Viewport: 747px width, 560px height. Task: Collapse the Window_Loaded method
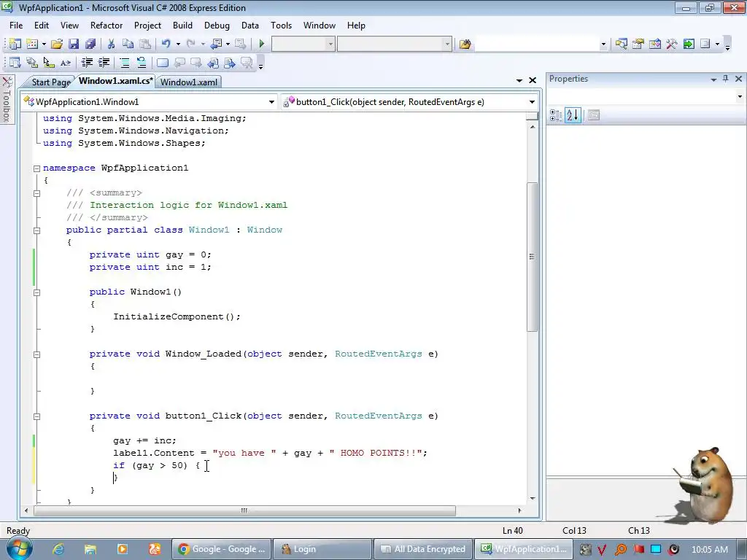[x=36, y=354]
